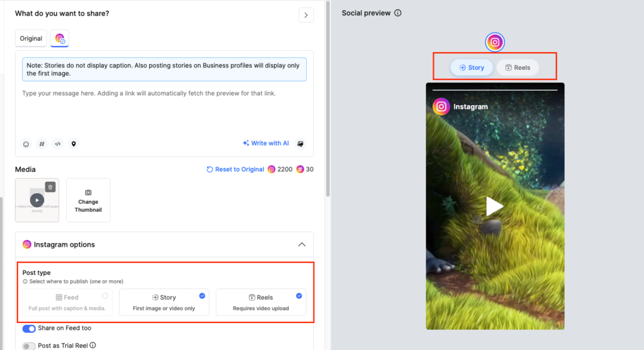Click the hashtag count icon showing 30
This screenshot has width=644, height=350.
tap(300, 169)
